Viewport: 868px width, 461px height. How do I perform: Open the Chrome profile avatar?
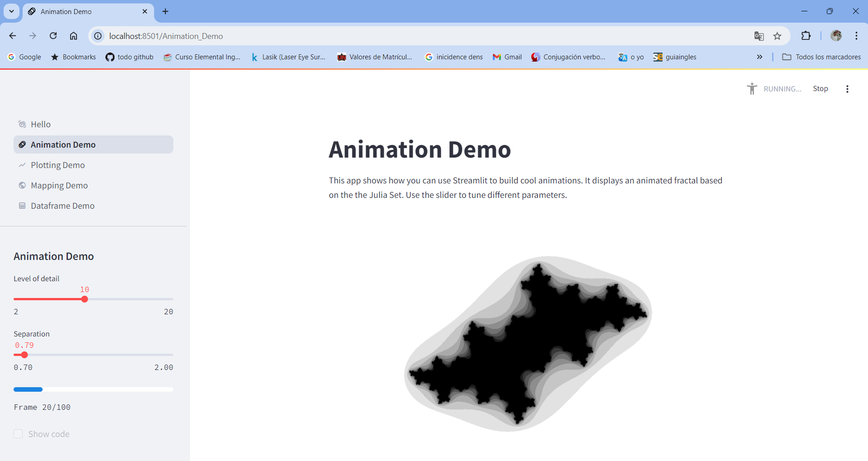pyautogui.click(x=836, y=36)
